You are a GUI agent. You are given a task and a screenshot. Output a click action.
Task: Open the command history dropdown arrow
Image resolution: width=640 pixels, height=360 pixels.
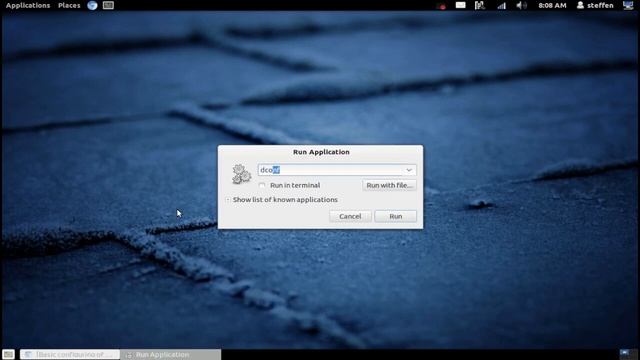coord(409,170)
